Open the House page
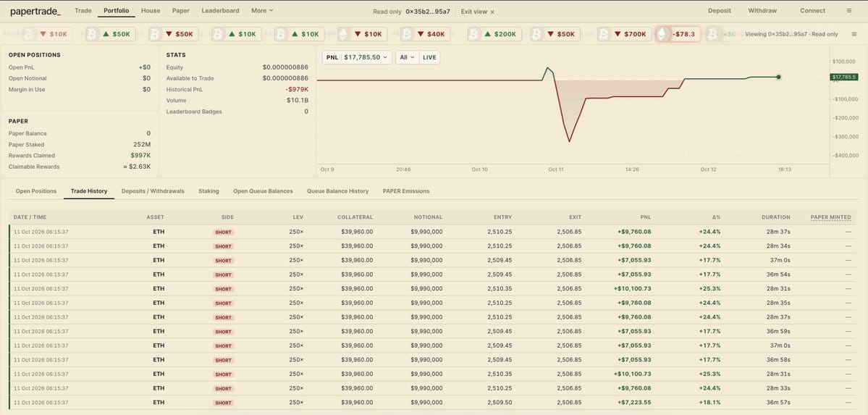 pos(151,11)
